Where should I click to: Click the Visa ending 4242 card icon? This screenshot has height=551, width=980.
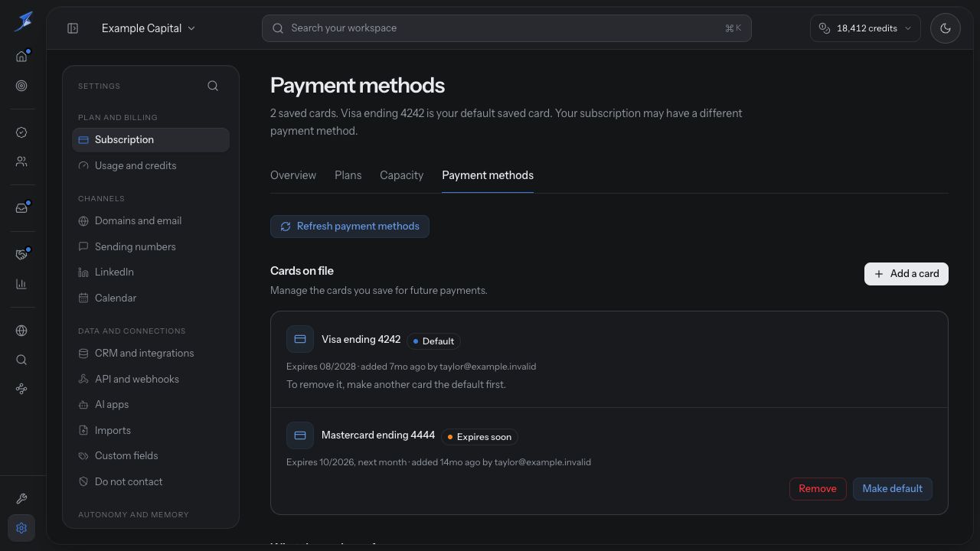click(x=300, y=340)
